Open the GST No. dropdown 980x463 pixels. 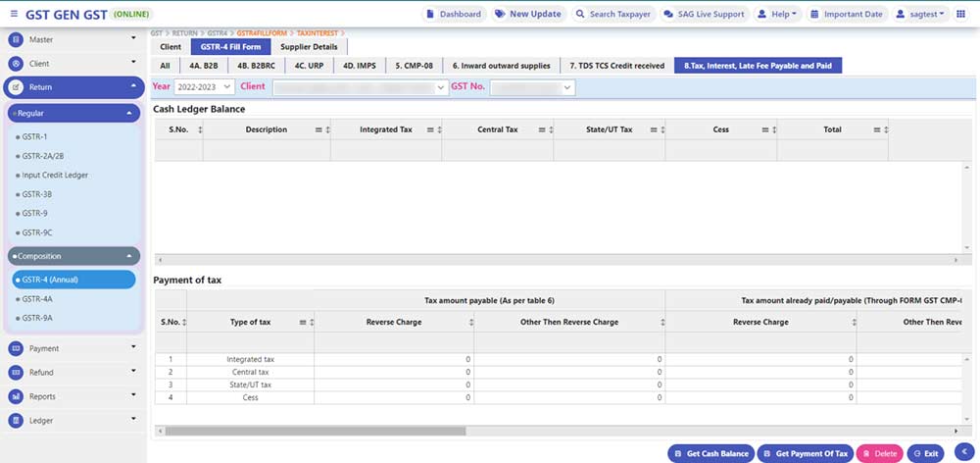(x=532, y=87)
